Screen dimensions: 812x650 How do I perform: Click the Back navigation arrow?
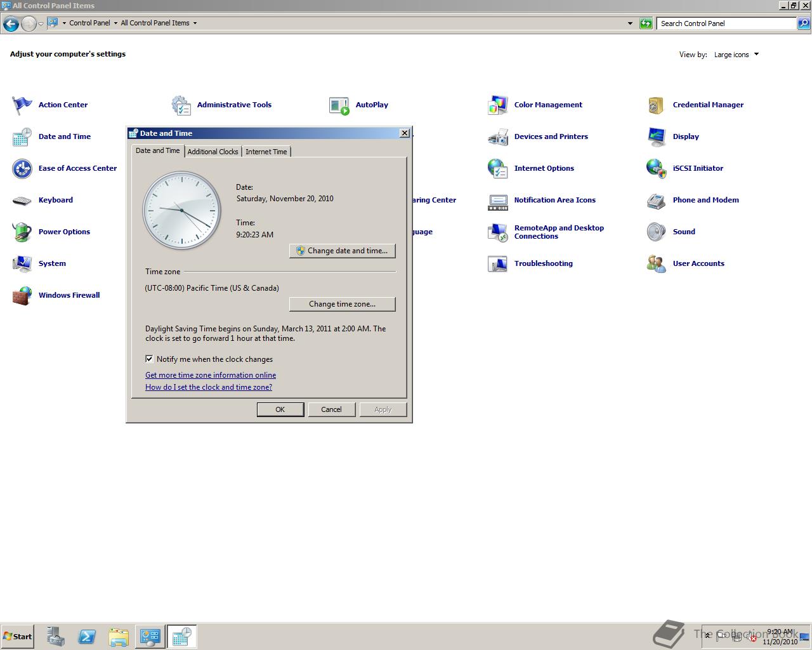(x=11, y=24)
